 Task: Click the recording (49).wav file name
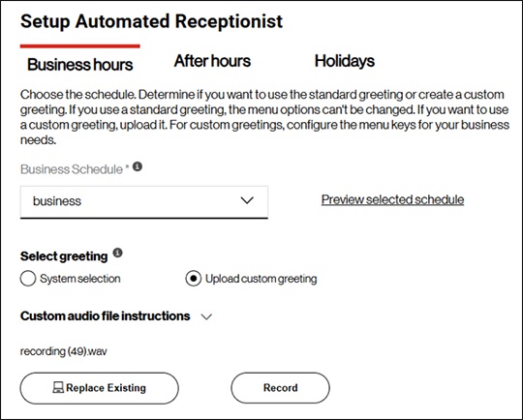64,351
